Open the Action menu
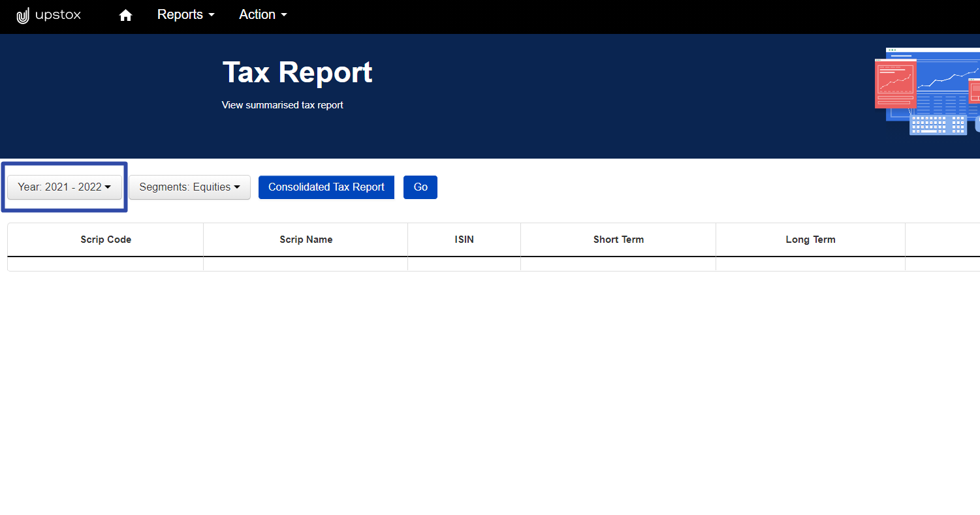 (263, 14)
